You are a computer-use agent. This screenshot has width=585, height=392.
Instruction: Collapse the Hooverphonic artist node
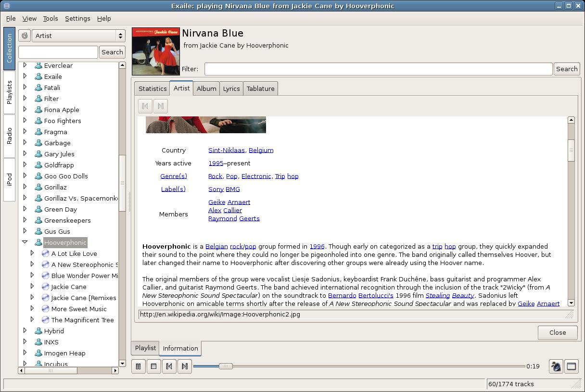click(25, 242)
